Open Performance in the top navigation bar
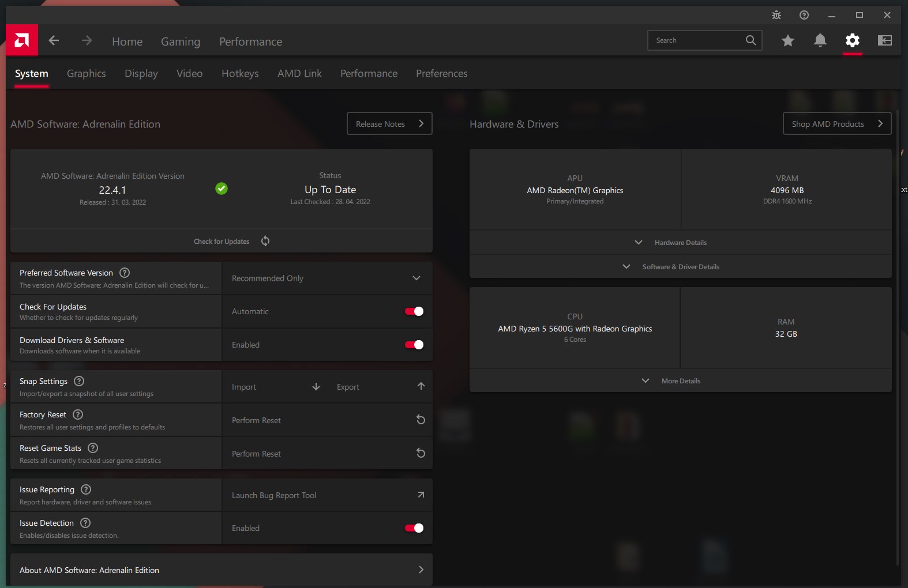Screen dimensions: 908x588 pyautogui.click(x=251, y=42)
